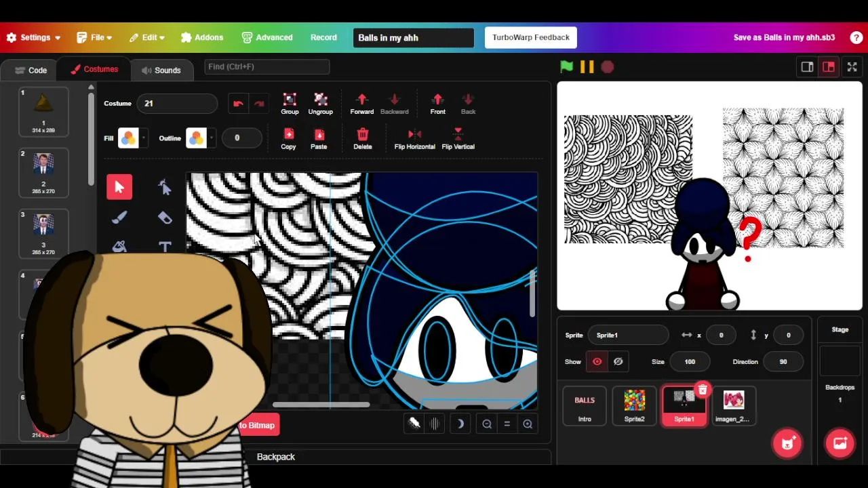Viewport: 868px width, 488px height.
Task: Select the Sprite2 sprite thumbnail
Action: tap(634, 405)
